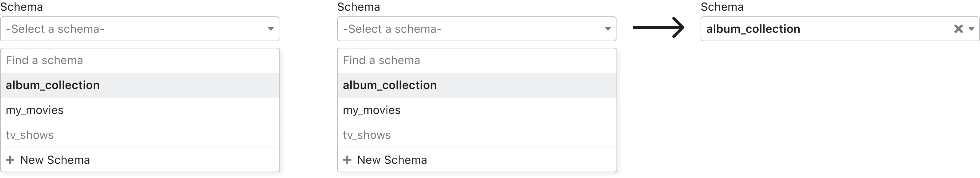Pick tv_shows from the first schema list
The image size is (980, 178).
pyautogui.click(x=140, y=135)
